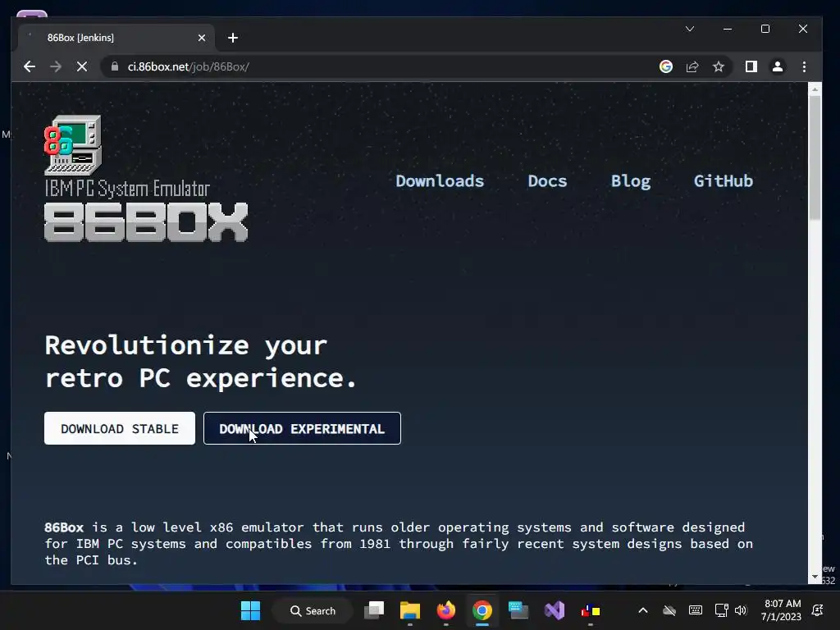
Task: Switch to Chrome via the taskbar icon
Action: 482,610
